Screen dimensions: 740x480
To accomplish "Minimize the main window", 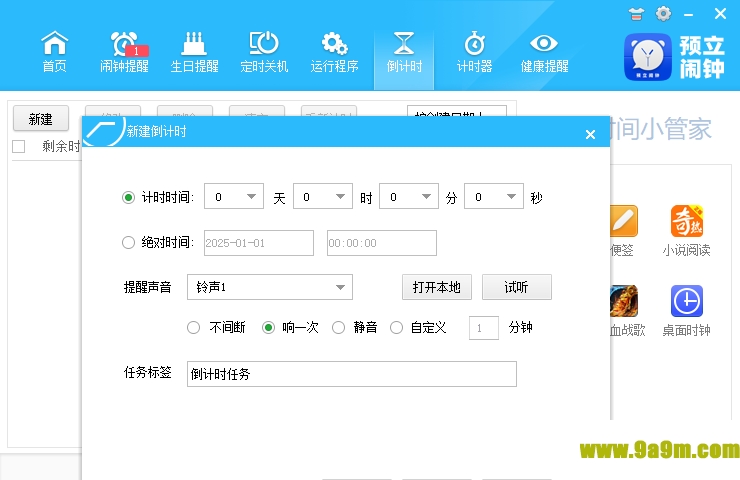I will 689,15.
